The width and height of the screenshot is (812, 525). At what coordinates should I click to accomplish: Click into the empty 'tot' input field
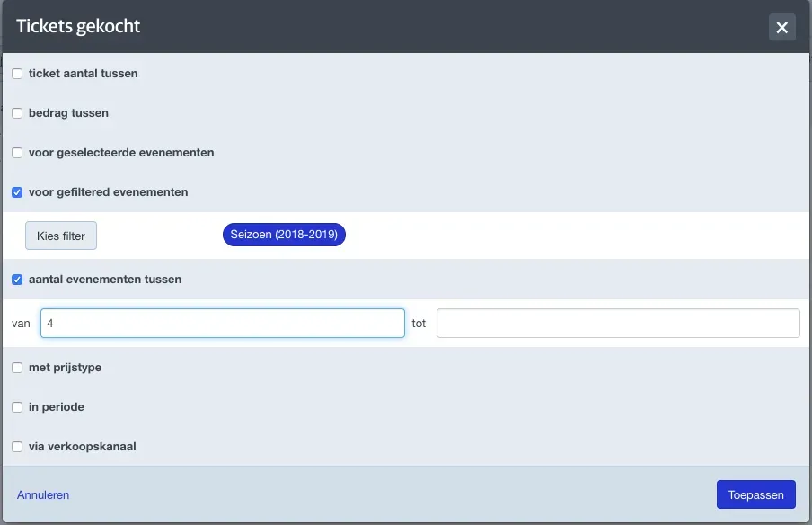618,324
